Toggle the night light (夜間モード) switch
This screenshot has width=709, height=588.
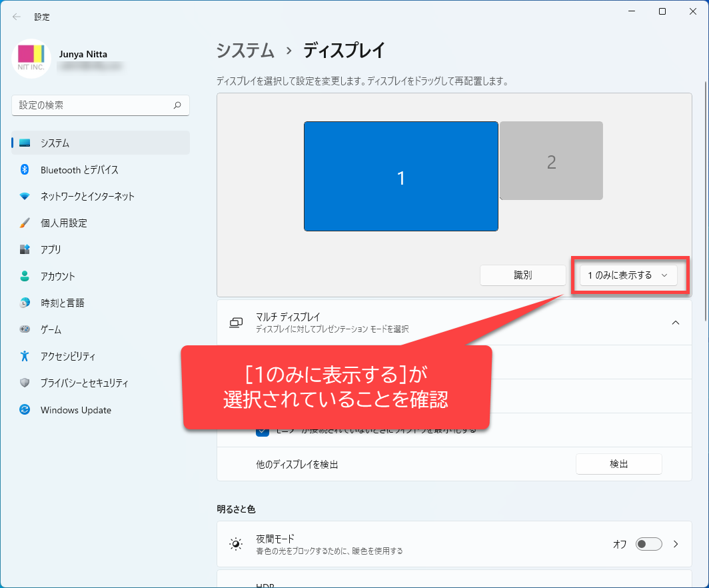click(x=648, y=544)
